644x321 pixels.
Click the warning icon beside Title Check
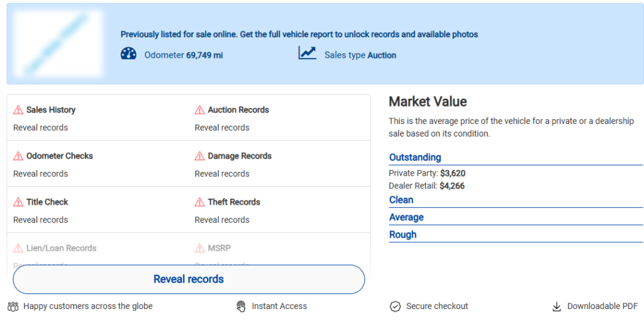[x=18, y=202]
